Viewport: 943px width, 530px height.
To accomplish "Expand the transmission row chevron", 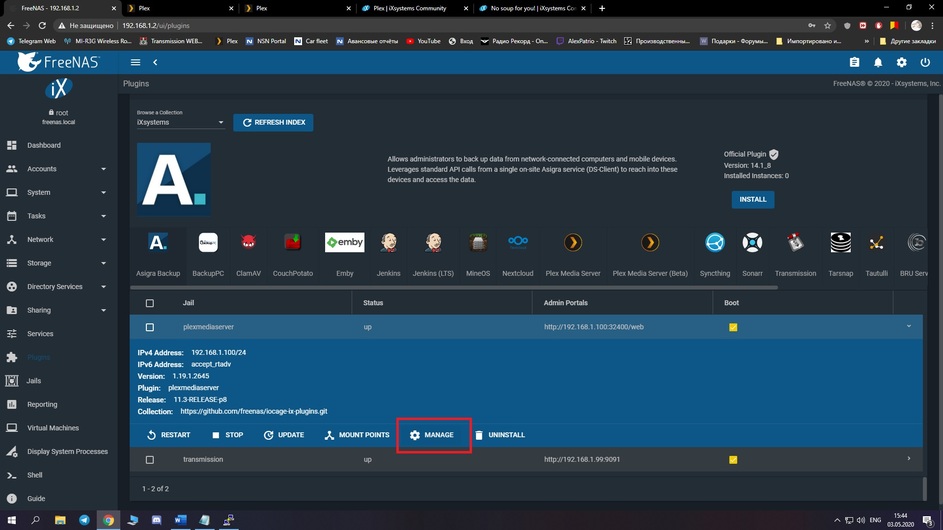I will [909, 458].
